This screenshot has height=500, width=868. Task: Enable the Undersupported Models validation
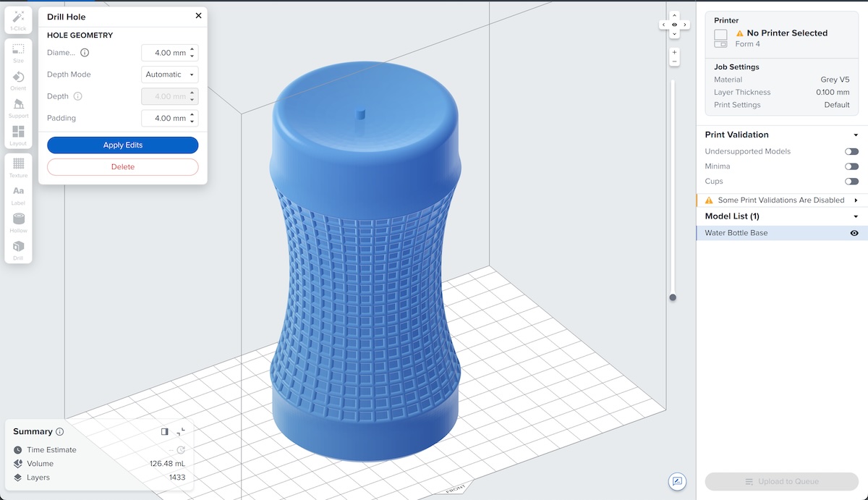point(851,151)
